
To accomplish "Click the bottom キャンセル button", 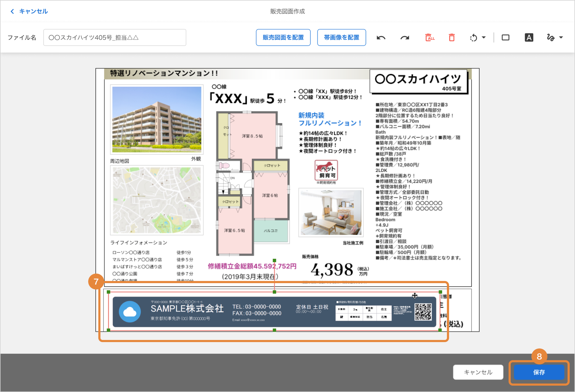I will [x=478, y=372].
